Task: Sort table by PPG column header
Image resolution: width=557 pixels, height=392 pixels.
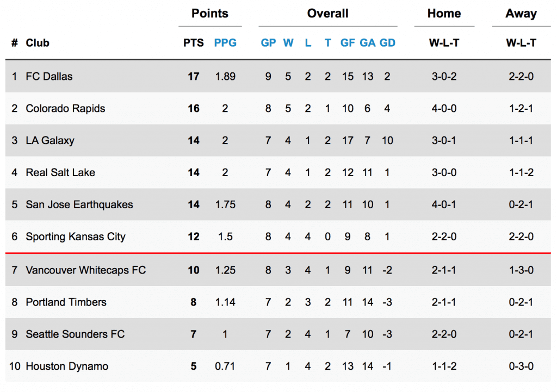Action: click(225, 43)
